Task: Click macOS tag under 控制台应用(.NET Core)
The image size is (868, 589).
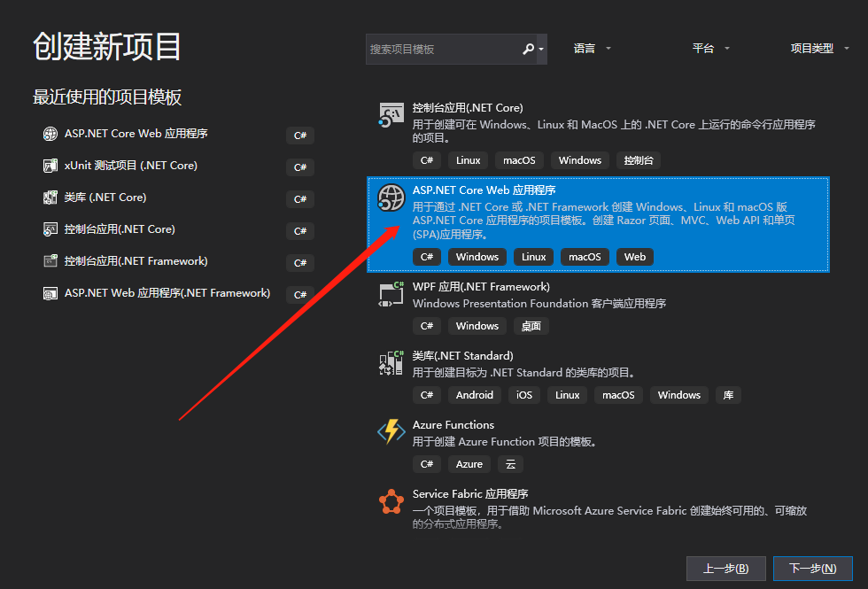Action: click(x=519, y=160)
